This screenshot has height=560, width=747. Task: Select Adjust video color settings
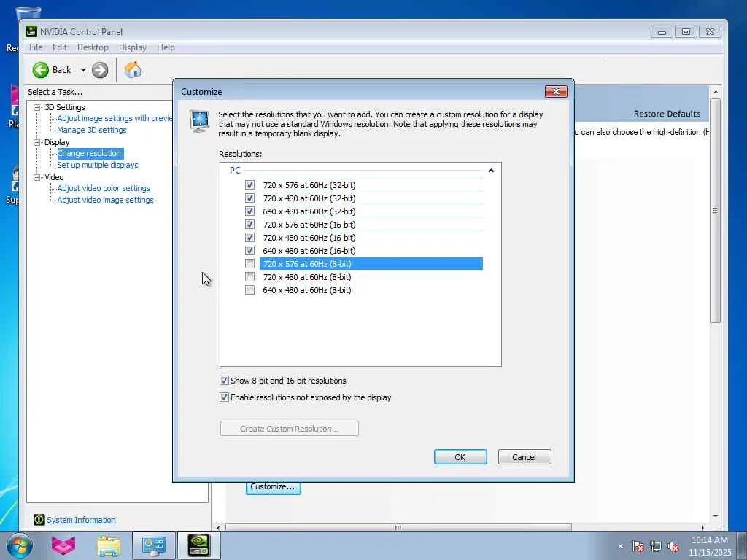(104, 188)
